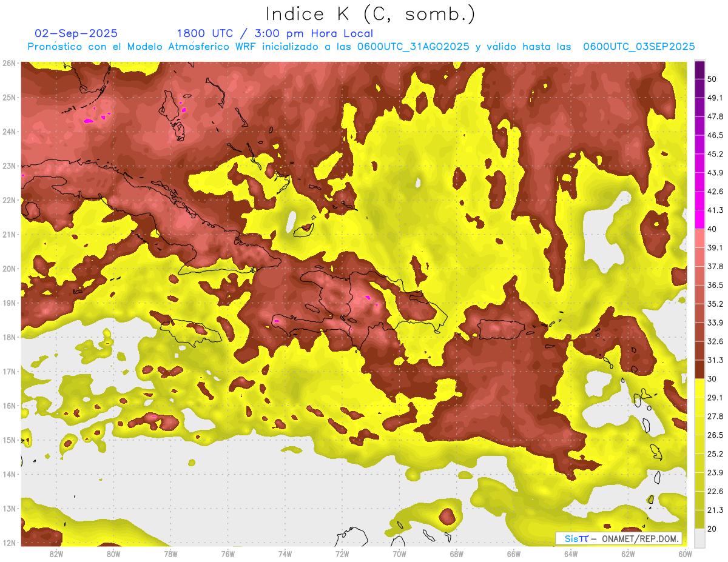The height and width of the screenshot is (562, 728).
Task: Select the colorbar value label "36.5"
Action: tap(715, 285)
